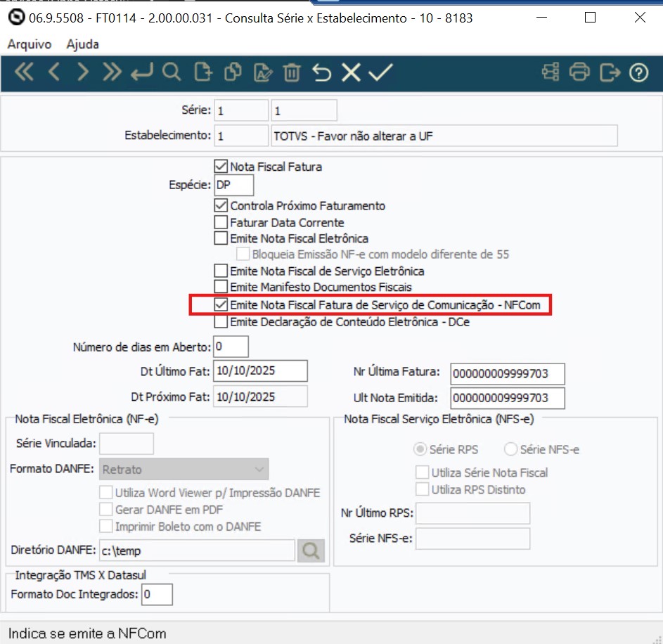
Task: Click the Nr Último RPS field
Action: point(472,513)
